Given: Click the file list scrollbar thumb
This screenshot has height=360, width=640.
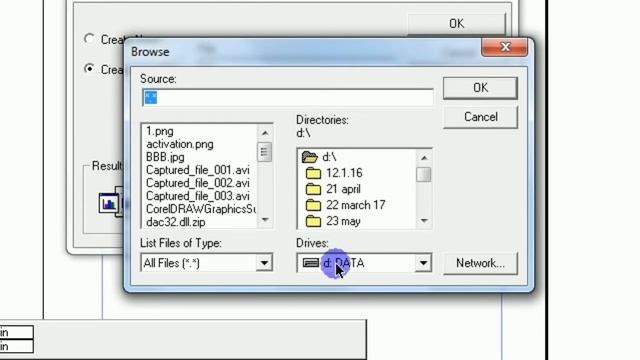Looking at the screenshot, I should (x=265, y=152).
